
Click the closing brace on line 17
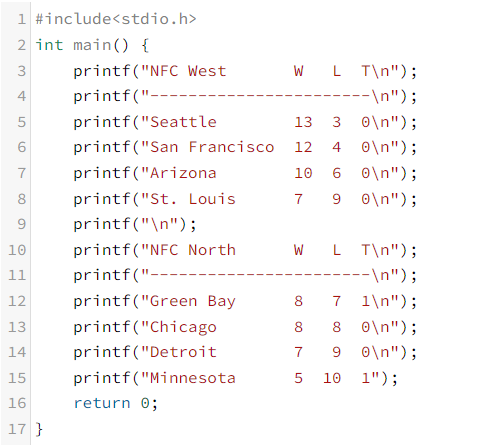click(x=39, y=429)
